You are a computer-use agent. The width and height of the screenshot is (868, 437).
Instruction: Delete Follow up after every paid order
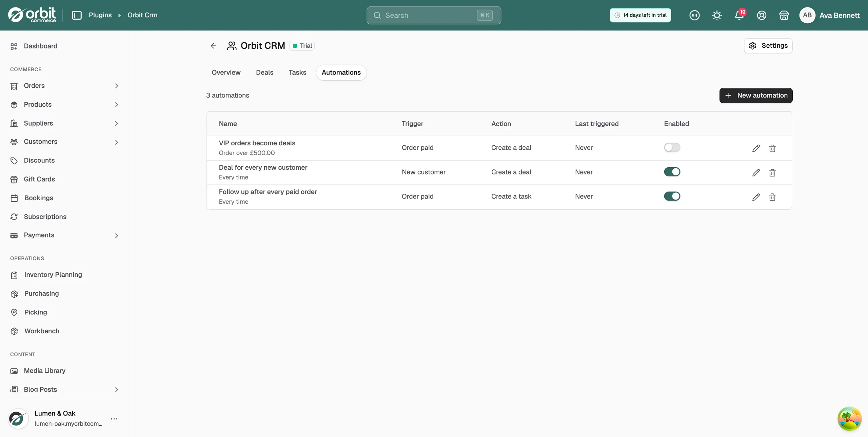point(772,197)
